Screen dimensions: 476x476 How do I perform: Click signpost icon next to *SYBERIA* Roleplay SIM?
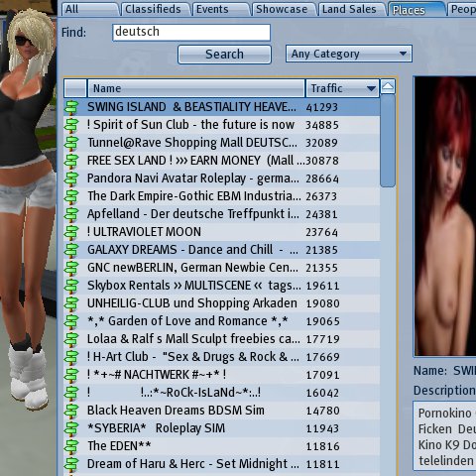click(x=71, y=428)
